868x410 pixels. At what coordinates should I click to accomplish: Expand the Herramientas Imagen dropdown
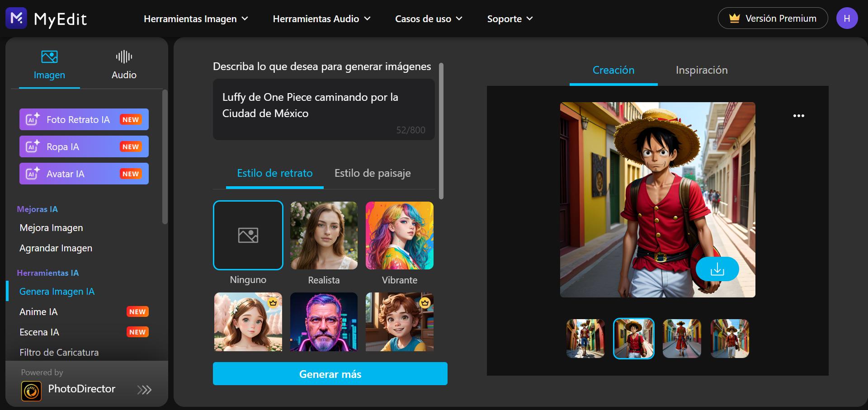click(x=195, y=19)
